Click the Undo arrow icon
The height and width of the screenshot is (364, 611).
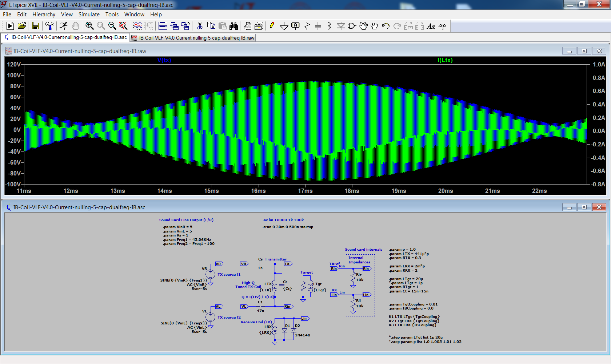tap(386, 26)
